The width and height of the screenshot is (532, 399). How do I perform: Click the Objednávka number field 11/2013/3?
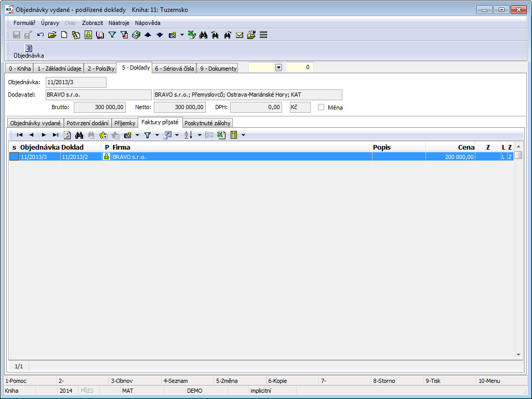[x=76, y=82]
